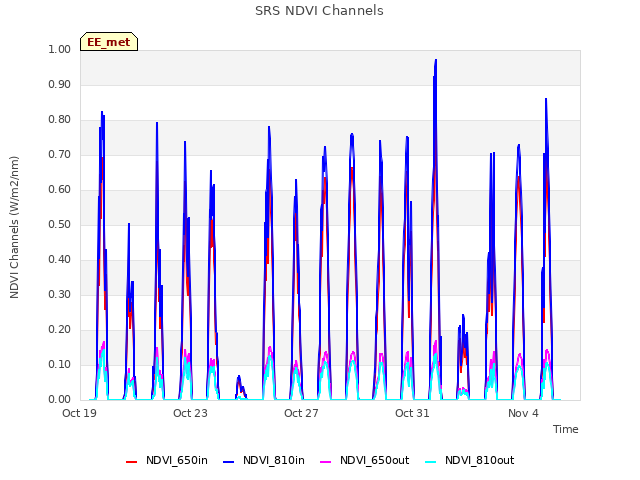Click the highest blue peak near 0.97
The image size is (640, 480).
pos(436,60)
